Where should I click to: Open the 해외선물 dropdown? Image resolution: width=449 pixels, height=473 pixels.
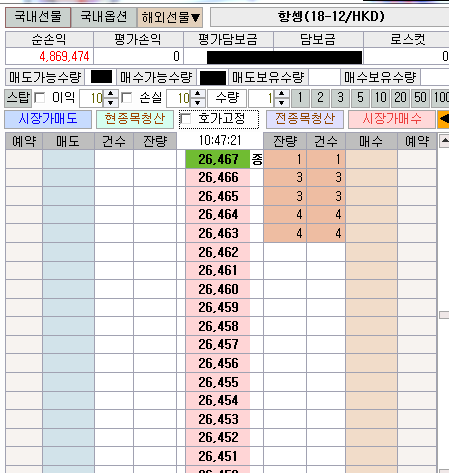pyautogui.click(x=170, y=17)
